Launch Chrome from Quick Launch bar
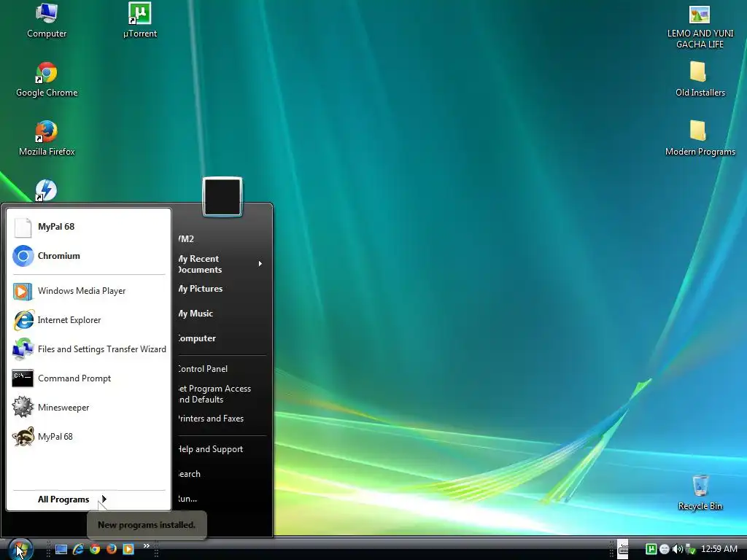Viewport: 747px width, 560px height. [95, 549]
